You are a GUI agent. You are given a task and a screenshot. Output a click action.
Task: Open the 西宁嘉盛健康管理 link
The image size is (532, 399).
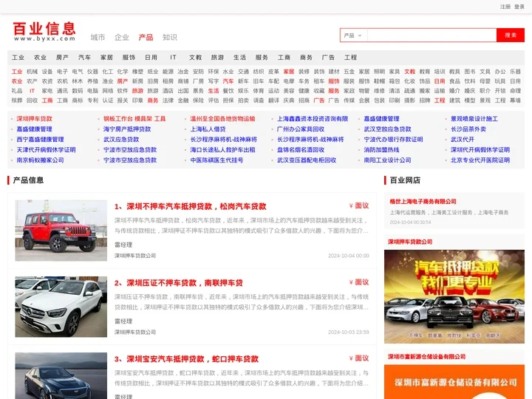tap(40, 140)
